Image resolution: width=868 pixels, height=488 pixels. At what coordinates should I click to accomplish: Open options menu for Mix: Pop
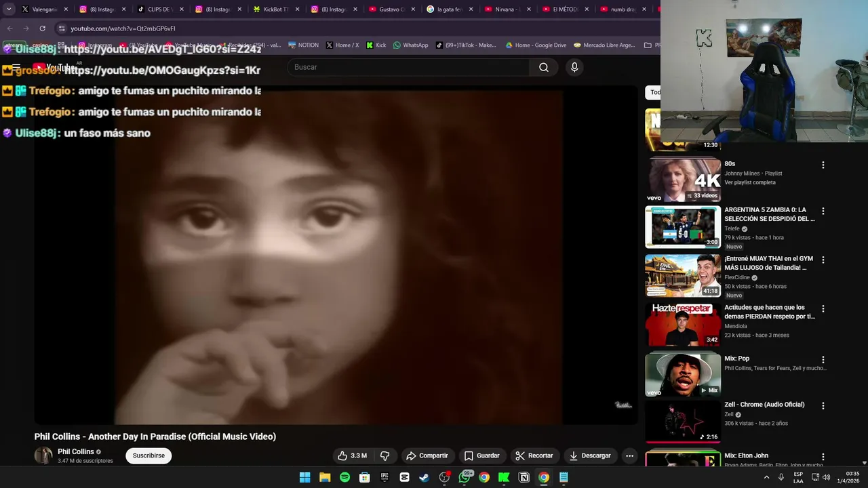click(x=823, y=359)
